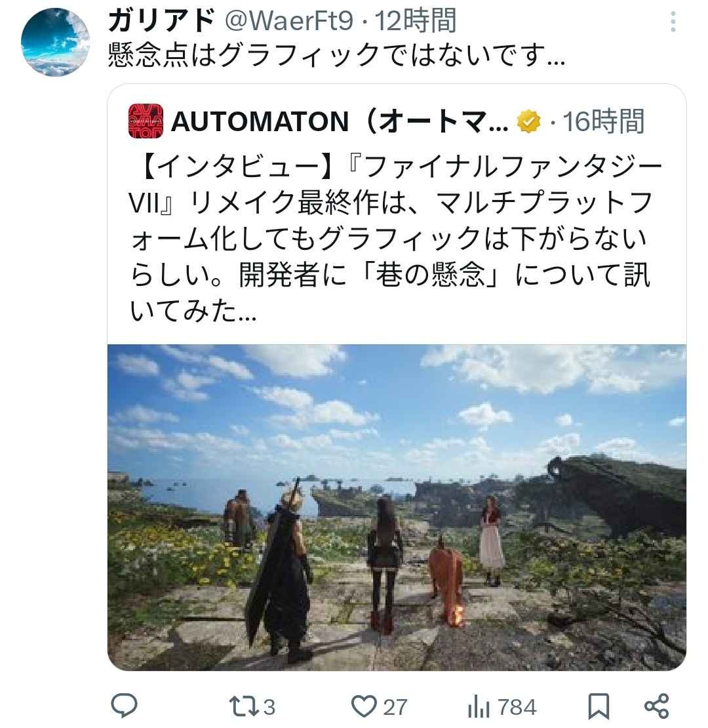Click the AUTOMATON gold verified badge

pos(528,121)
